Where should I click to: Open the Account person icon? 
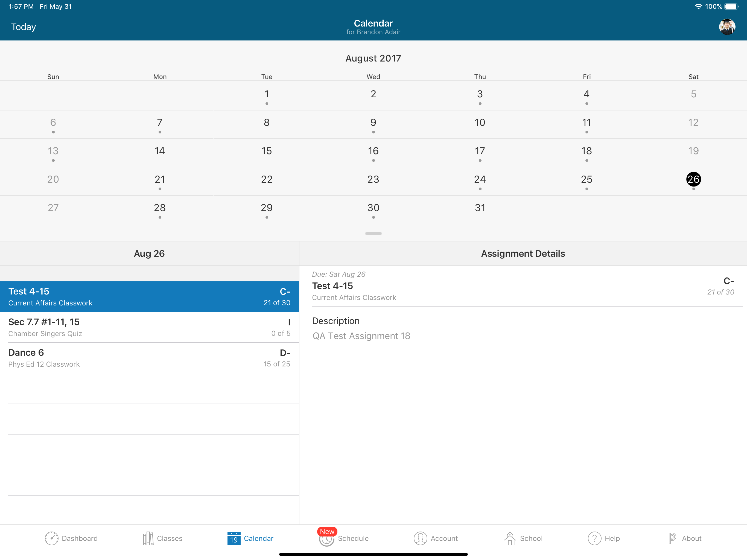(421, 538)
